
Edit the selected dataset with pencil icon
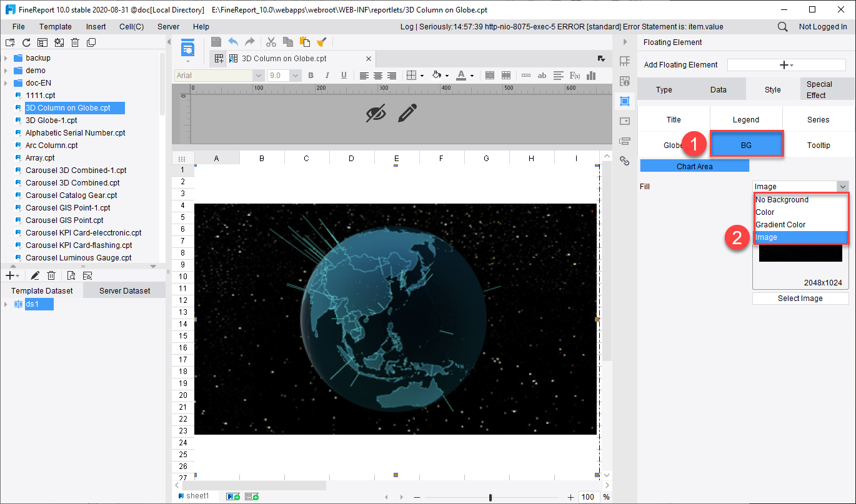(35, 275)
